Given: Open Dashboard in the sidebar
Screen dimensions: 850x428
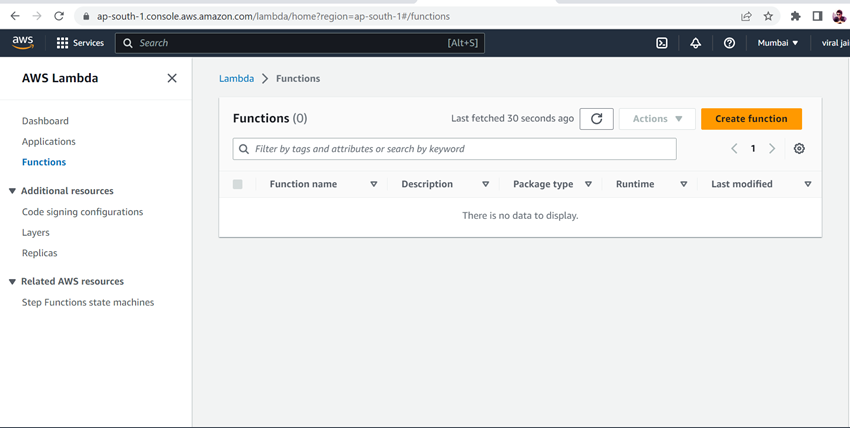Looking at the screenshot, I should (45, 121).
